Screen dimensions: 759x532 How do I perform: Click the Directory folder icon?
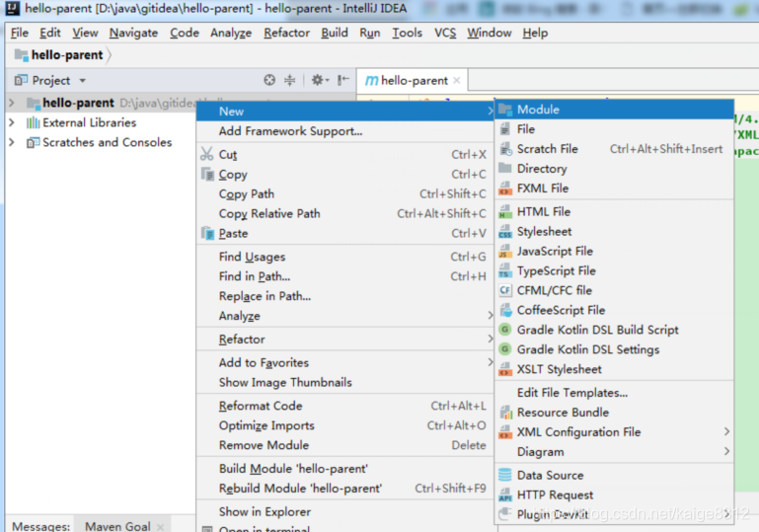(x=505, y=169)
